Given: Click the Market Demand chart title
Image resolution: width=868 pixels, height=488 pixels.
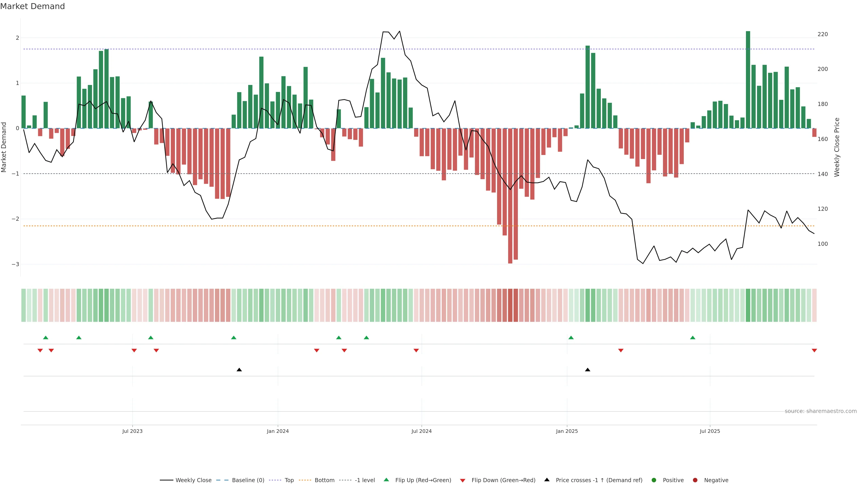Looking at the screenshot, I should click(32, 6).
